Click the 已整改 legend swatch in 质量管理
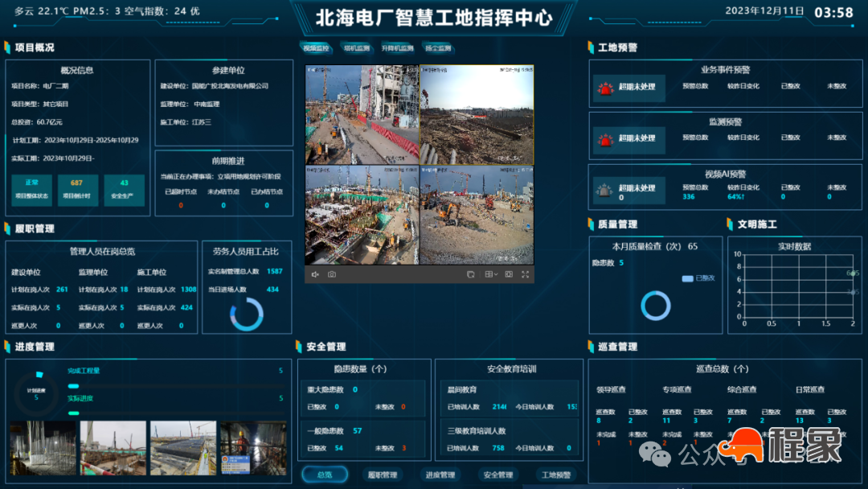868x489 pixels. (x=687, y=278)
